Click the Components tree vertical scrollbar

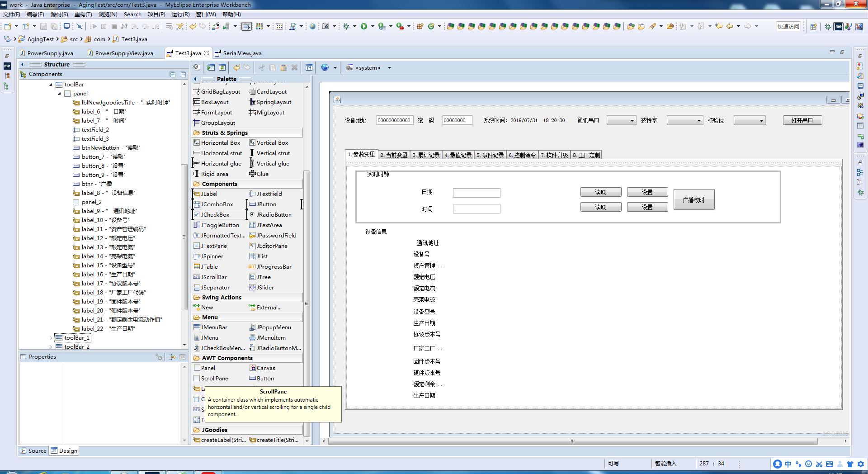tap(184, 237)
